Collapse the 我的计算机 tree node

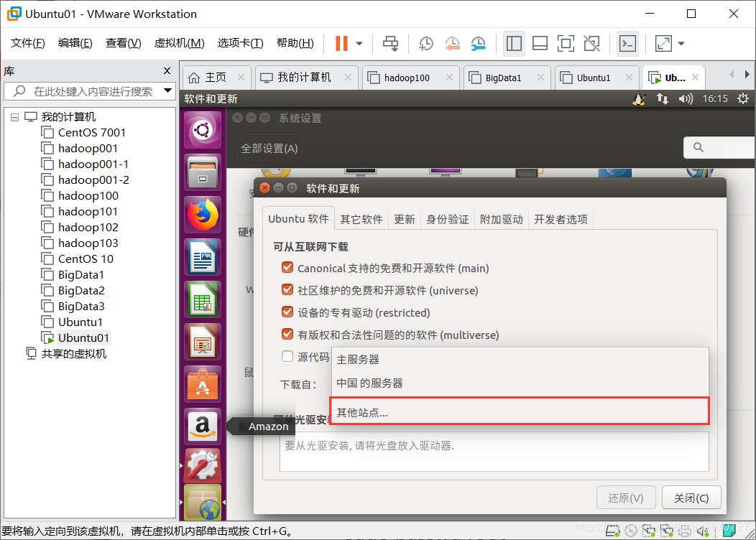(14, 117)
